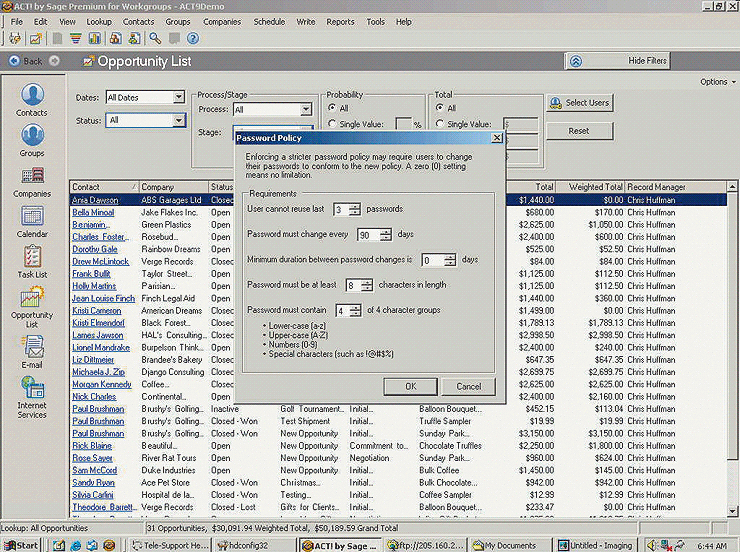Select the Total All radio button
The height and width of the screenshot is (552, 740).
coord(439,108)
